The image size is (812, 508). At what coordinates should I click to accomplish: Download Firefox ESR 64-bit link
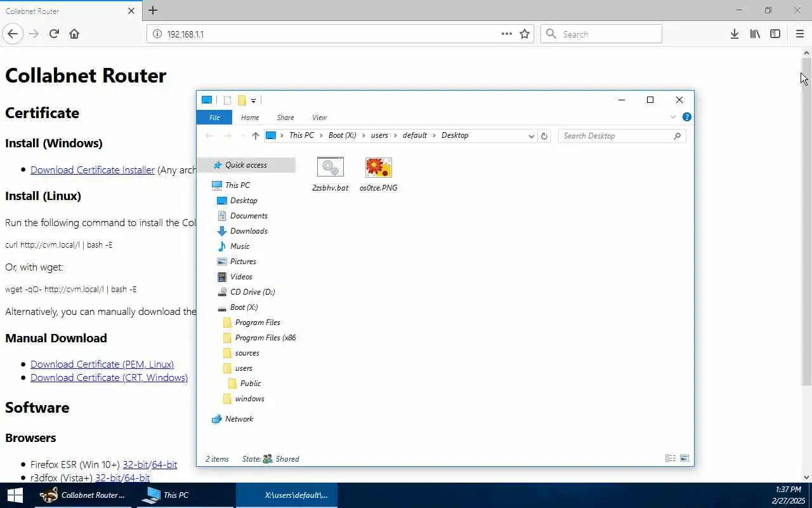(x=164, y=465)
